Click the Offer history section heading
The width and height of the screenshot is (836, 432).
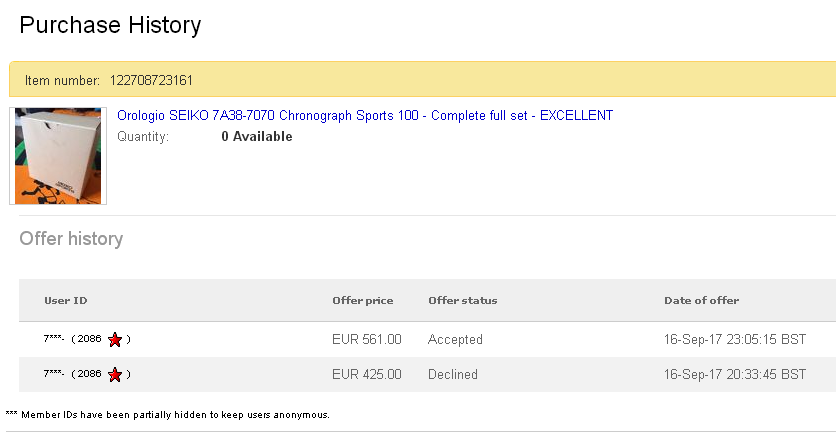[71, 239]
